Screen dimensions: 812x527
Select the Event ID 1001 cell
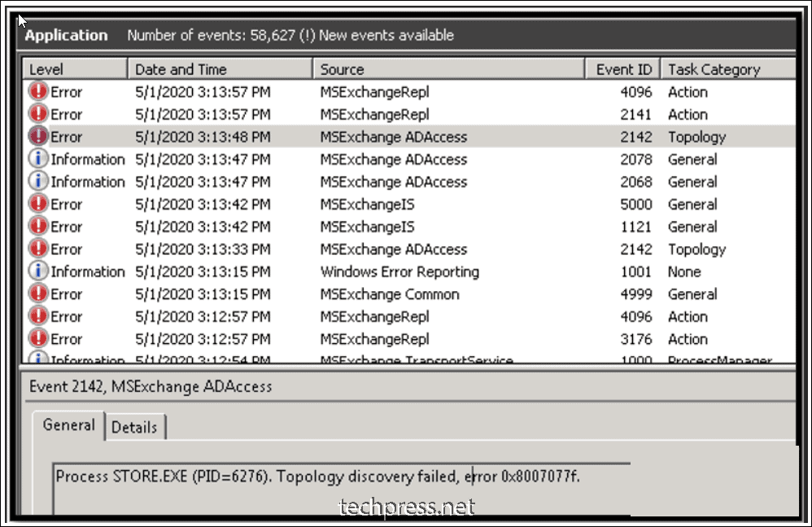tap(636, 272)
